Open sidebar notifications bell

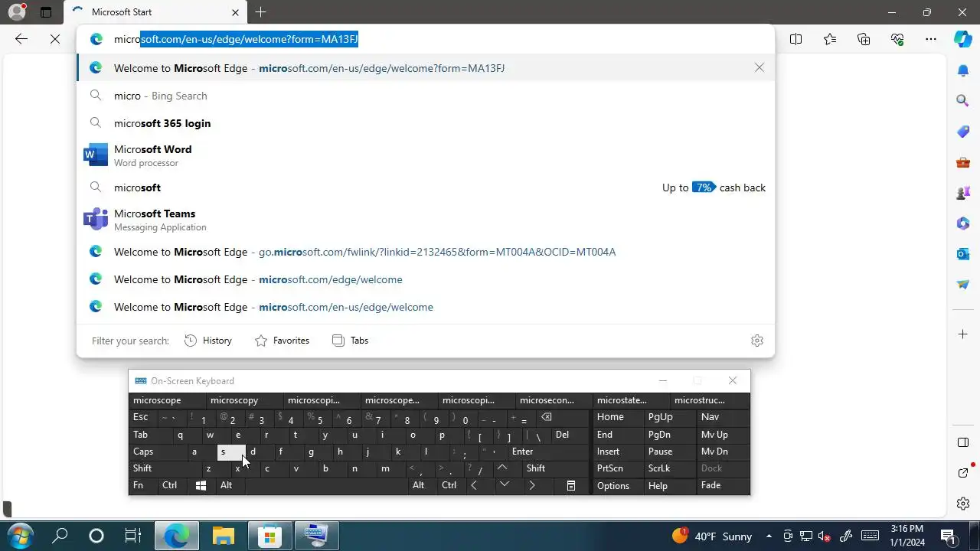click(x=963, y=70)
